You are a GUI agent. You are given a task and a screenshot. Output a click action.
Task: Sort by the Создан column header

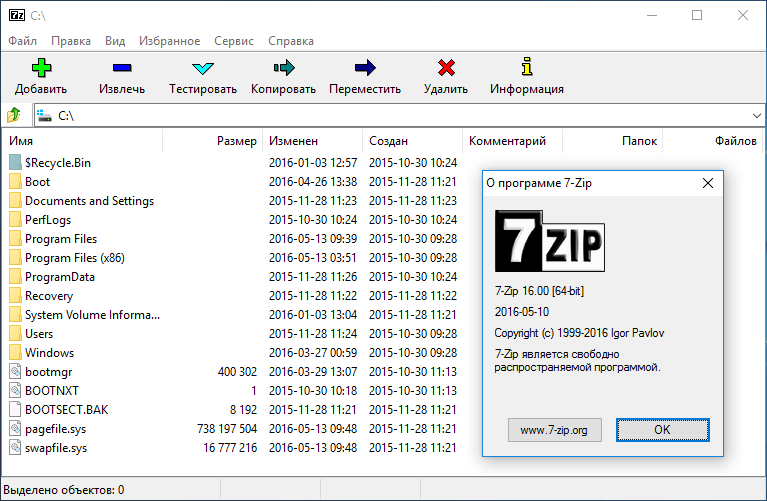point(412,141)
